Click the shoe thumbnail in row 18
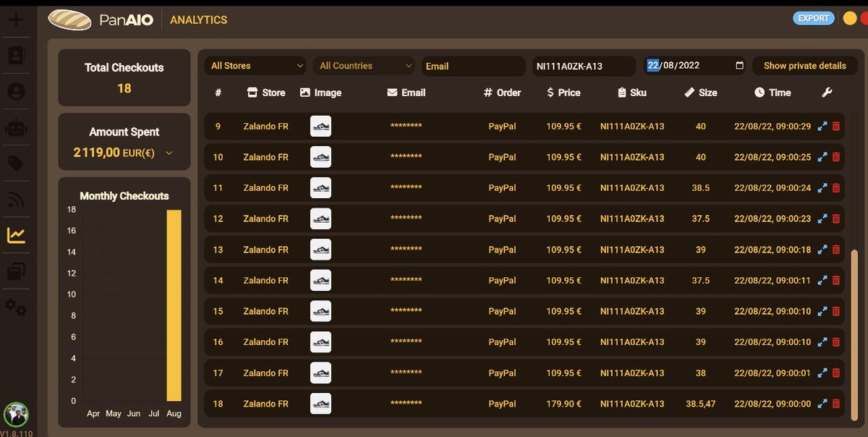The image size is (868, 437). [320, 404]
